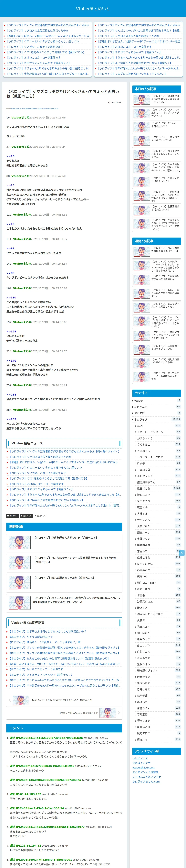Open the ホロライブ folder category tag
The image size is (186, 868).
coord(13,516)
